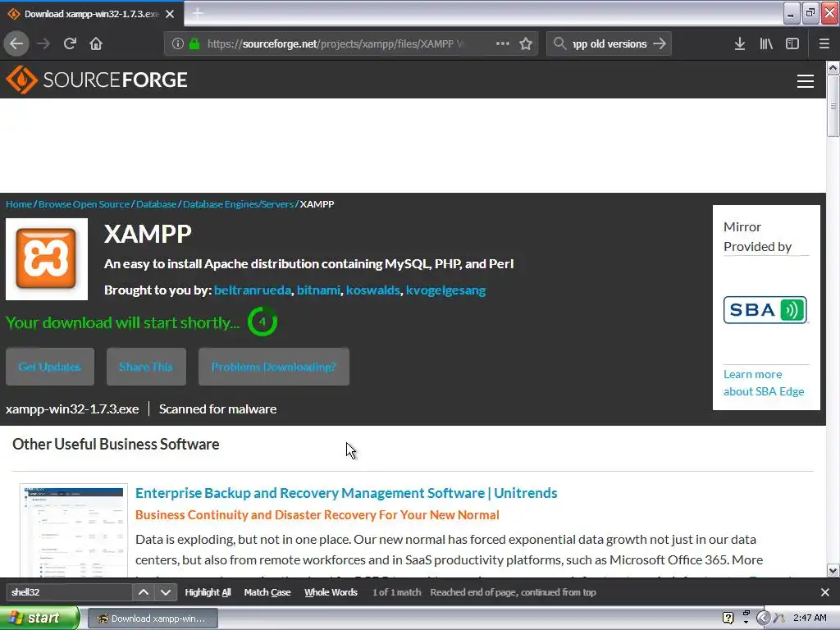Click the countdown timer circle
This screenshot has width=840, height=630.
[x=262, y=322]
